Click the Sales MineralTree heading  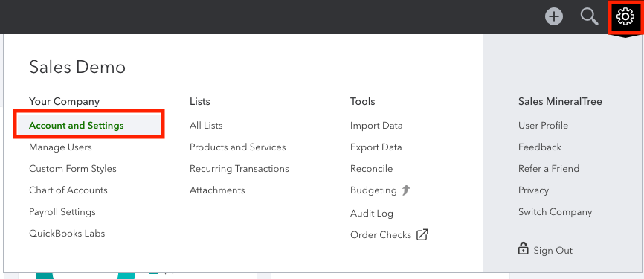click(560, 101)
